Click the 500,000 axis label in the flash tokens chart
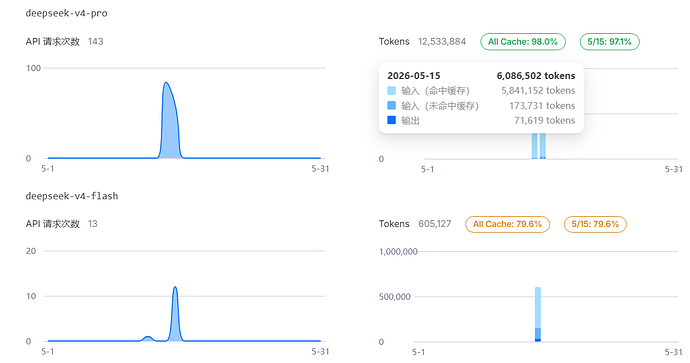 pyautogui.click(x=395, y=297)
